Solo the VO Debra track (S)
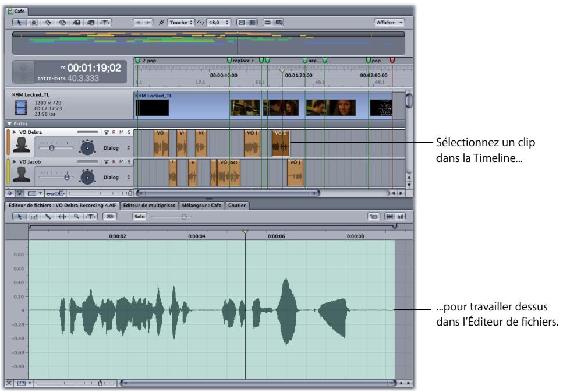This screenshot has width=563, height=392. (129, 132)
